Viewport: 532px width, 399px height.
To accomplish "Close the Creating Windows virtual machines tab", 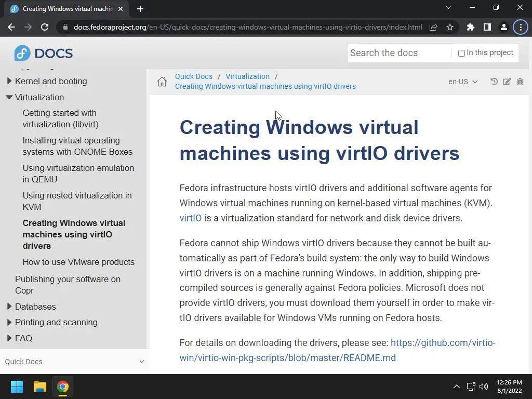I will coord(121,9).
